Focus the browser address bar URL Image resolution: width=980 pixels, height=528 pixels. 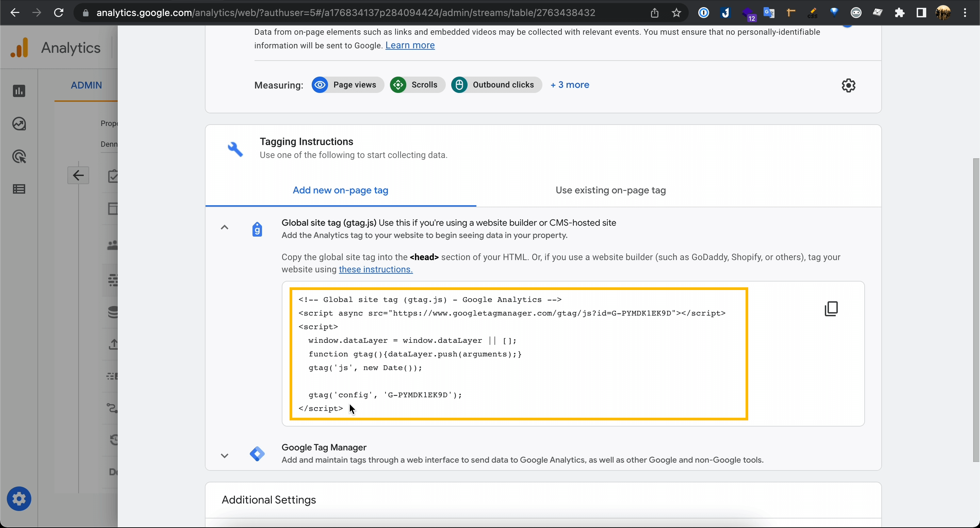point(345,13)
